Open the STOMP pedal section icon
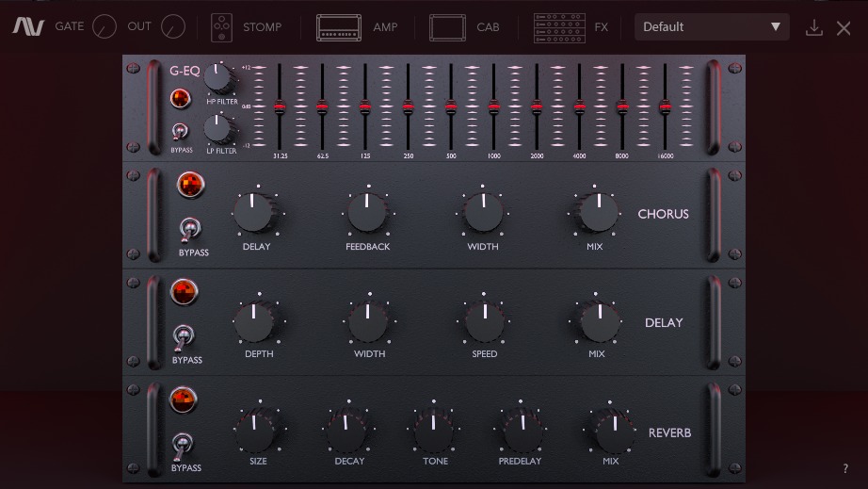 click(222, 27)
